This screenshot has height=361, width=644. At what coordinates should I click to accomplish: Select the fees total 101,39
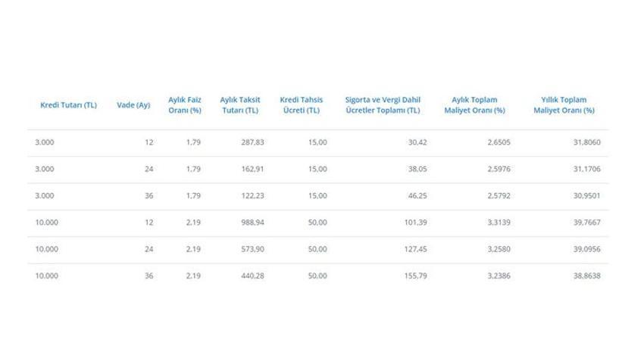[416, 223]
